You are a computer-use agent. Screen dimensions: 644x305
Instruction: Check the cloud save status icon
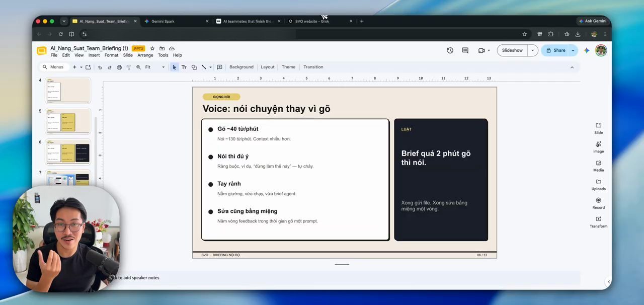[172, 48]
